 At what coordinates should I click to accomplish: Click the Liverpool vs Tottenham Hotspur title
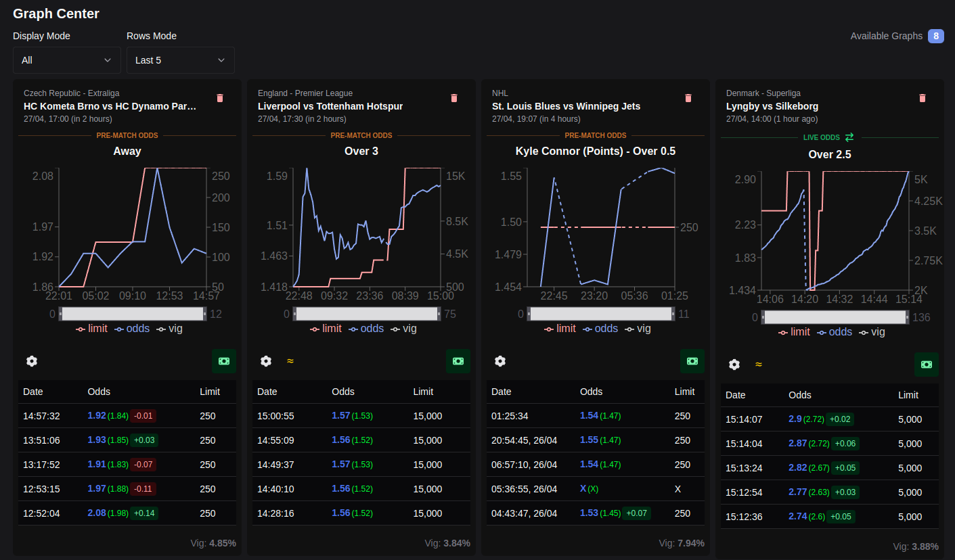340,106
